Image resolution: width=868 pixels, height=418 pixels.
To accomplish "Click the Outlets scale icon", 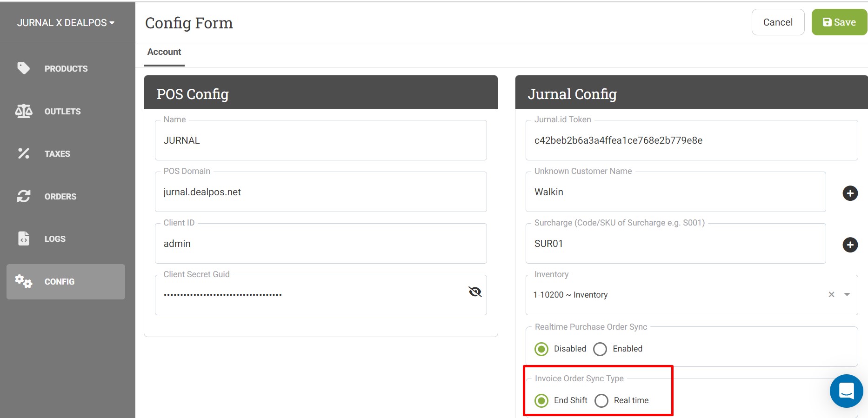I will tap(23, 111).
